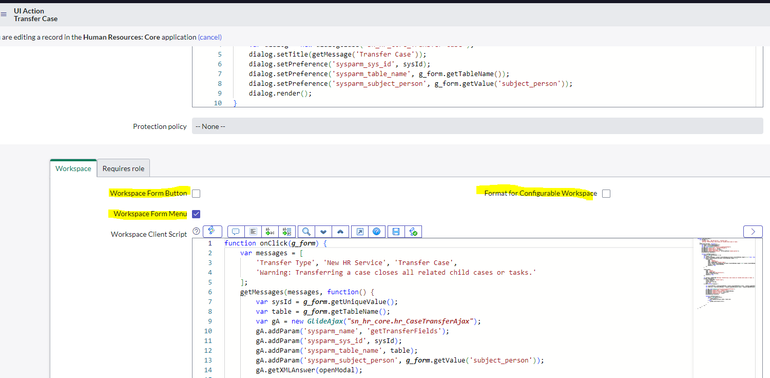Screen dimensions: 770x378
Task: Open the hamburger menu beside UI Action
Action: 3,14
